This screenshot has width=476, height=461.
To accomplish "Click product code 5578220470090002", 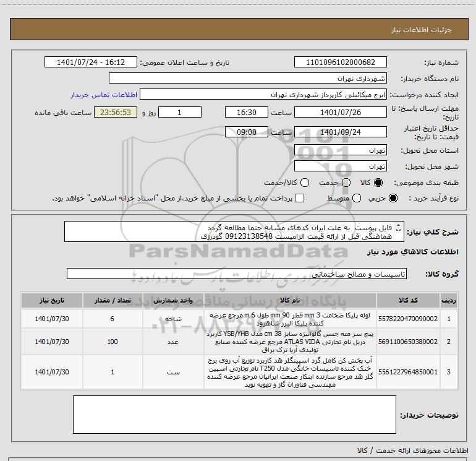I will point(408,319).
